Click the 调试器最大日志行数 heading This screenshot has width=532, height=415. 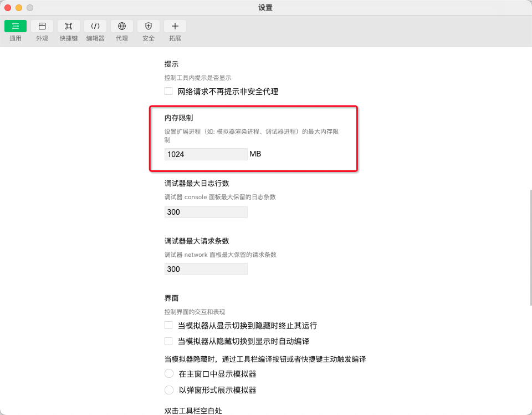(x=197, y=184)
